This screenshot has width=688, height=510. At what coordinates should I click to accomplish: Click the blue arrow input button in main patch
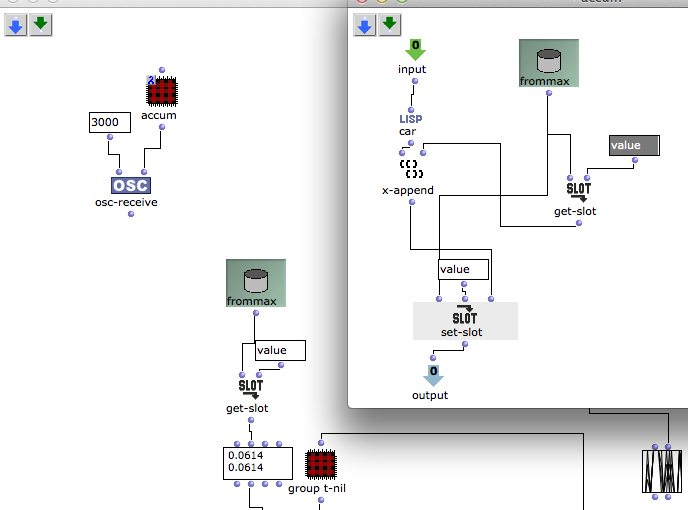[x=16, y=25]
